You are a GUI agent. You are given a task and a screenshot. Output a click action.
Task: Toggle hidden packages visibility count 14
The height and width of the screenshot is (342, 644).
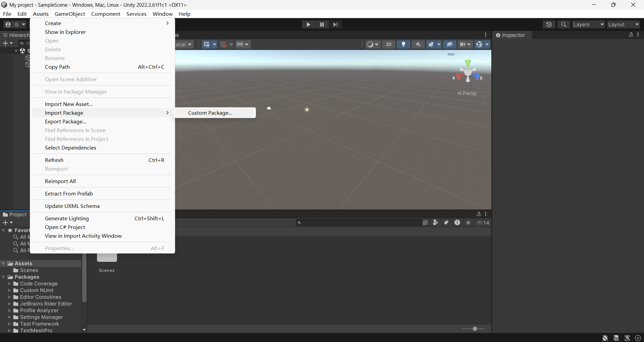pos(483,223)
